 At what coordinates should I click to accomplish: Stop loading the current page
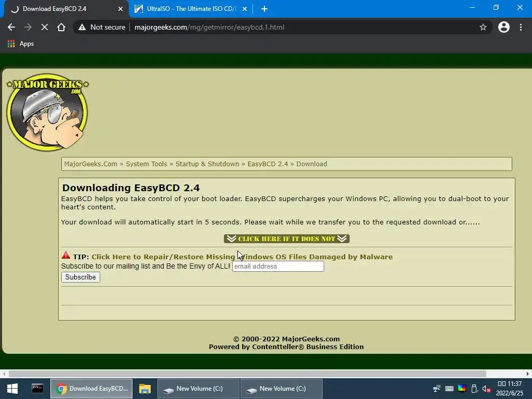[45, 27]
